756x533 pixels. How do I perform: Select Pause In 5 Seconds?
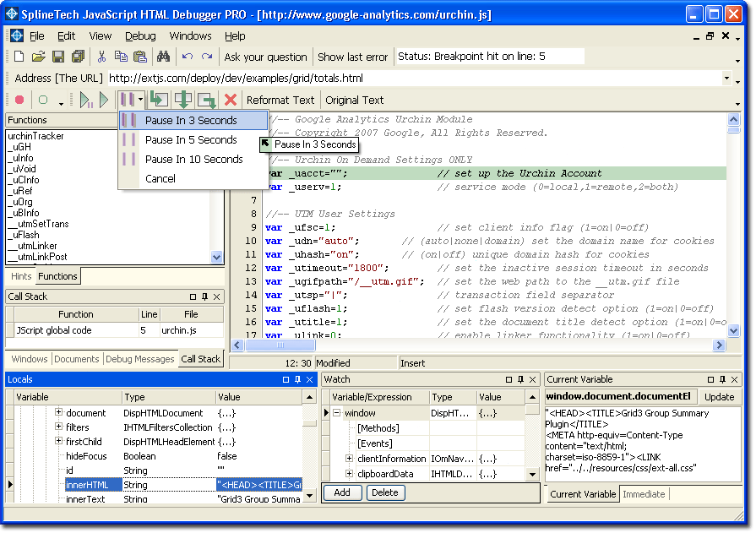193,140
